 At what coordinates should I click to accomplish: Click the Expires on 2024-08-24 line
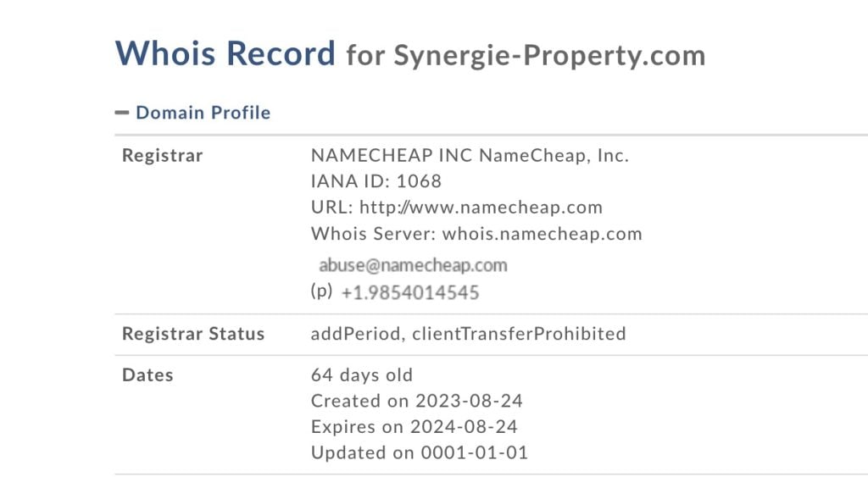[414, 426]
